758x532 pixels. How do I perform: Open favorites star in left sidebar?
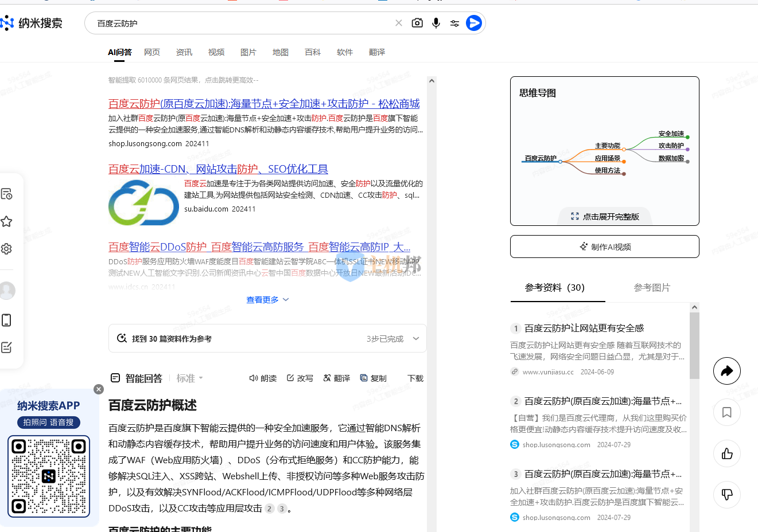coord(7,221)
